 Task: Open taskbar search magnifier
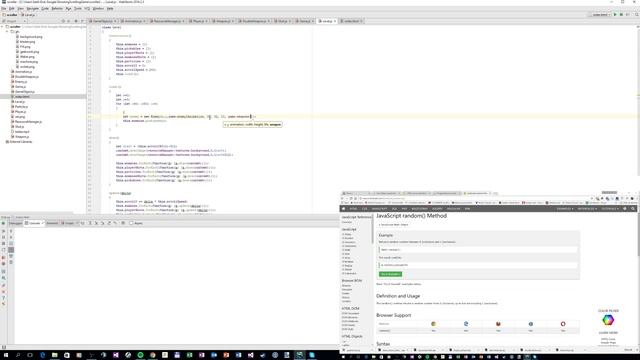point(18,355)
